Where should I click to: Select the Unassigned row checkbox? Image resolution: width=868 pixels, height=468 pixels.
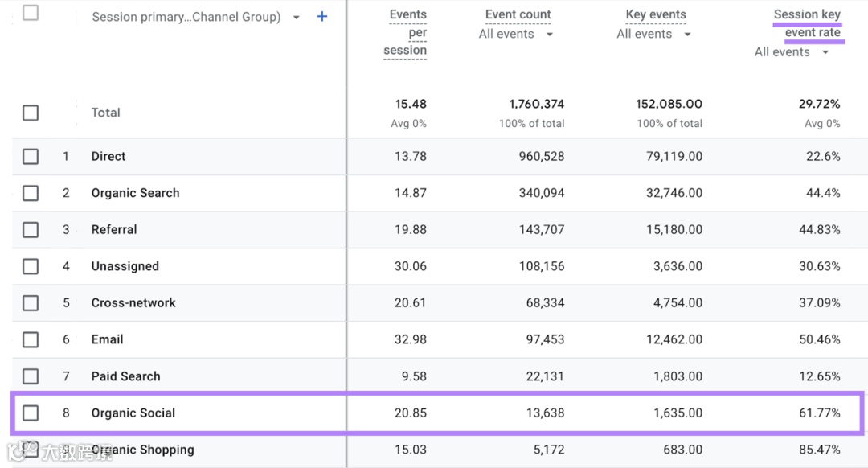pos(31,266)
